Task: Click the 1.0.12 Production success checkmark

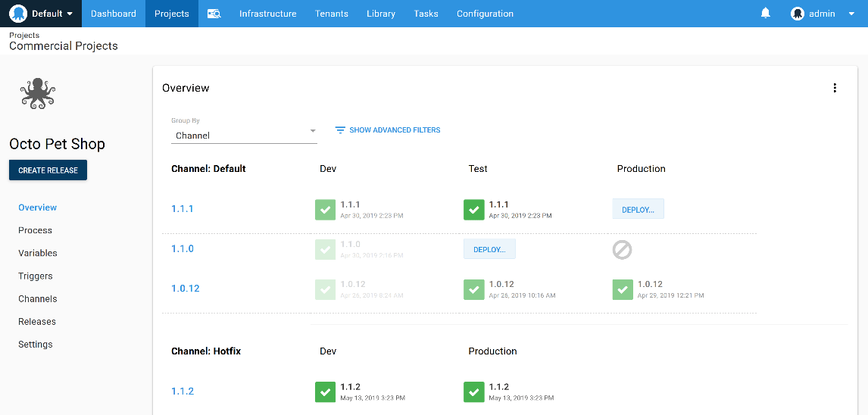Action: 623,289
